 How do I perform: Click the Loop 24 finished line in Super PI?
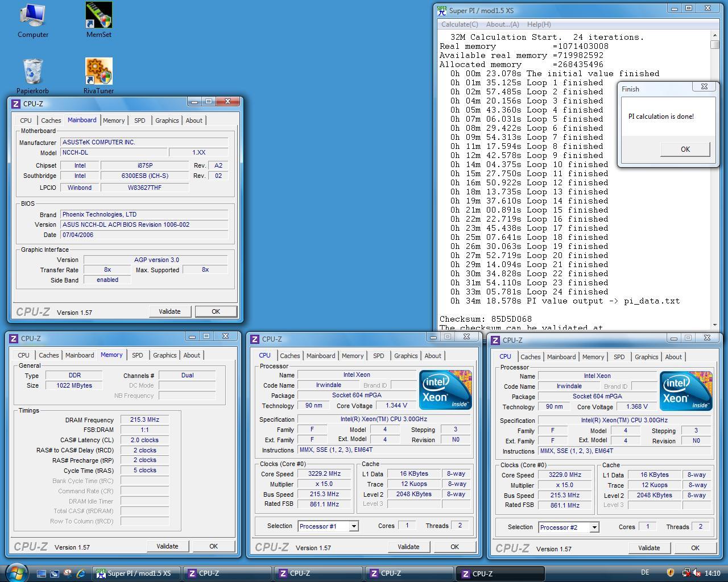click(x=530, y=292)
